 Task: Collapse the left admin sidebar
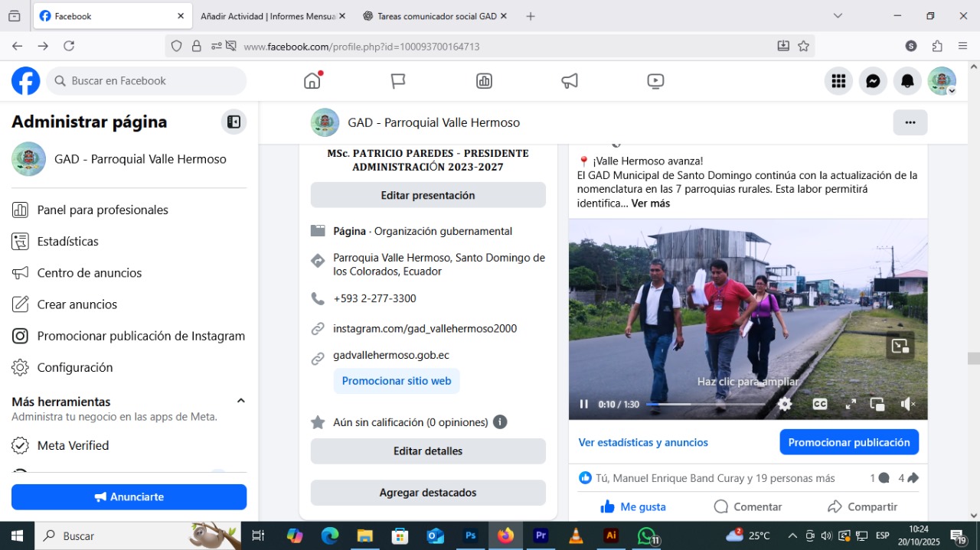[234, 122]
